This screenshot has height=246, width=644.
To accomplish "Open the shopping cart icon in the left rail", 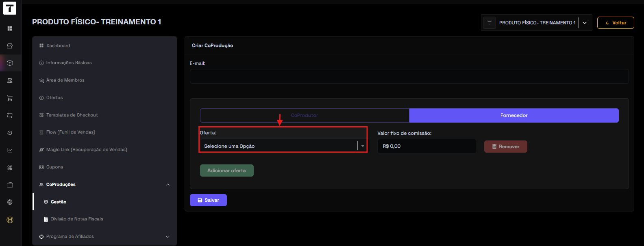I will click(10, 98).
